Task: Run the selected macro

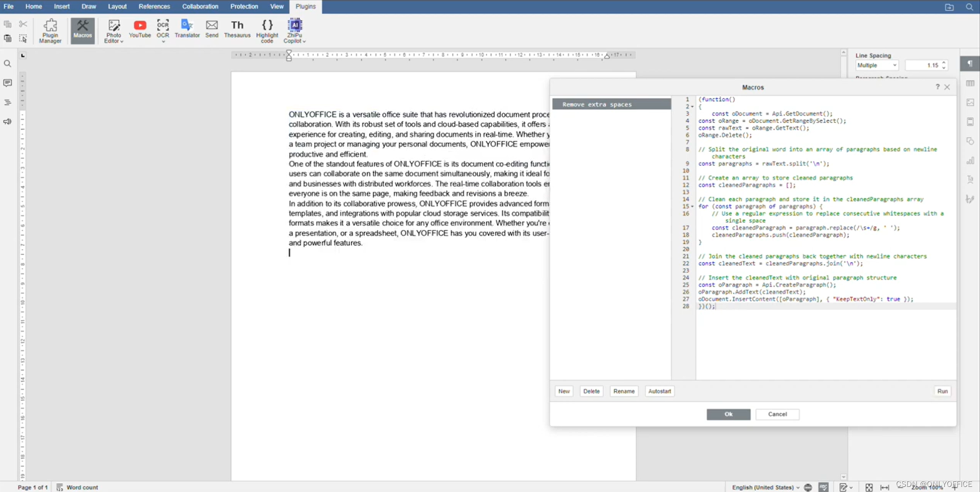Action: [943, 391]
